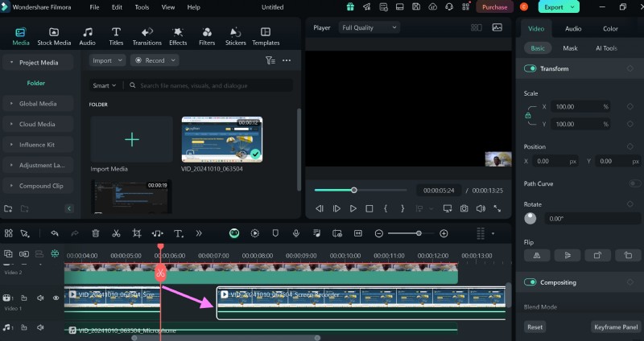Click the cloud upload icon in title bar
The height and width of the screenshot is (341, 644).
click(x=432, y=6)
